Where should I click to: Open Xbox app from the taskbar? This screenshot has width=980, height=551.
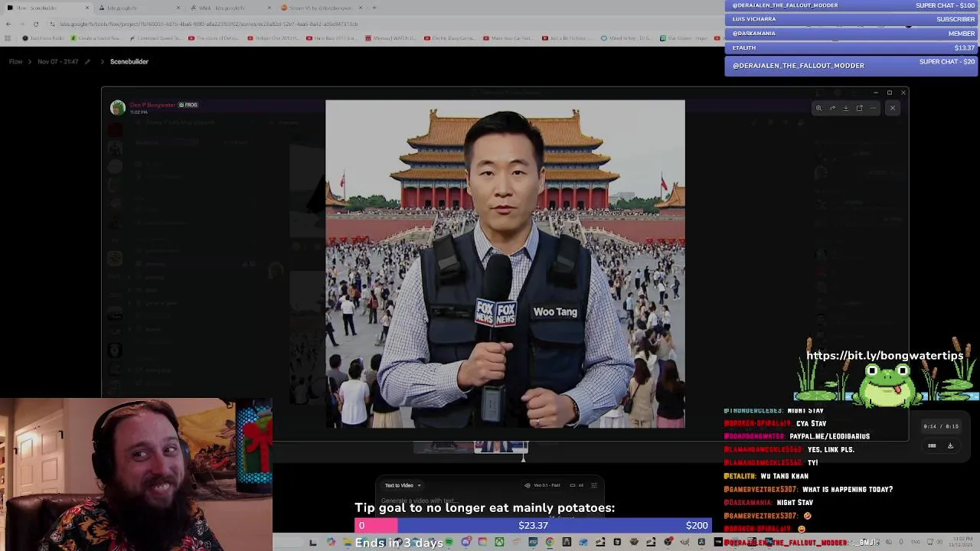pyautogui.click(x=499, y=543)
